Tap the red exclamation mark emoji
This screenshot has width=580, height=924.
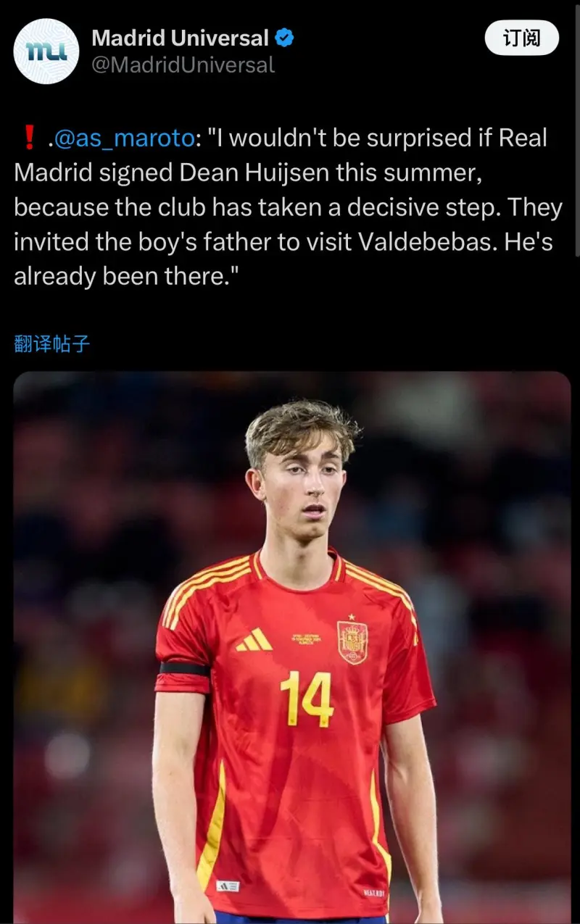29,138
